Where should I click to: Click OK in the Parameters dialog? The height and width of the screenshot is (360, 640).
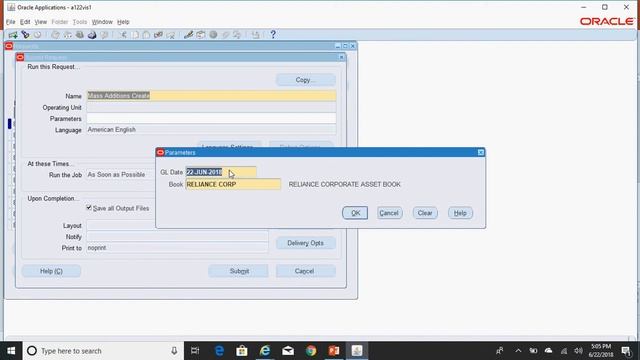pyautogui.click(x=355, y=213)
